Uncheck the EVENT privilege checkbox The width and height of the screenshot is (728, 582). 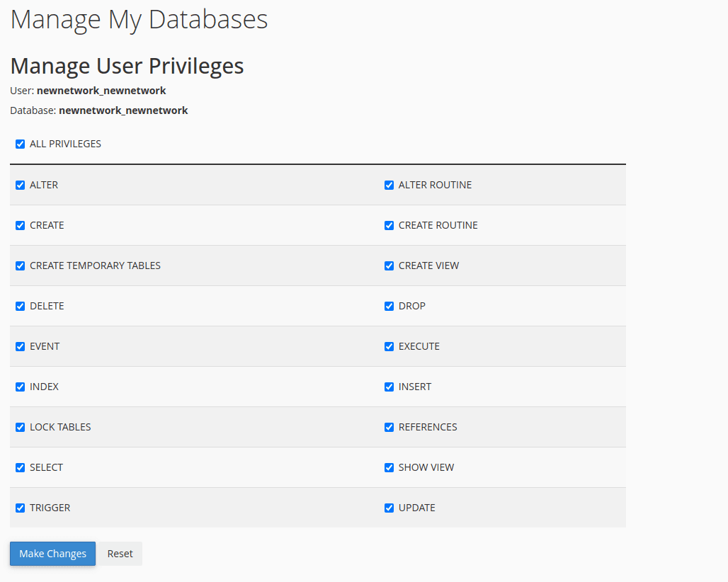tap(20, 346)
